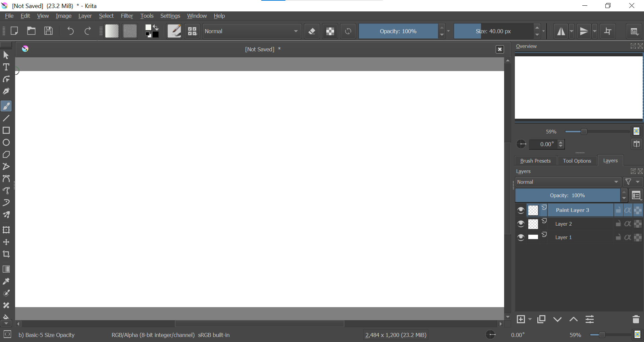Open the brush blending mode Normal dropdown
Viewport: 644px width, 342px height.
click(252, 31)
